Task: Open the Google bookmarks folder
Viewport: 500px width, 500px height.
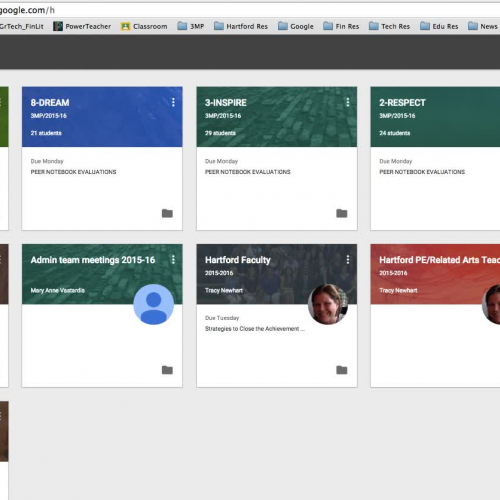Action: tap(296, 26)
